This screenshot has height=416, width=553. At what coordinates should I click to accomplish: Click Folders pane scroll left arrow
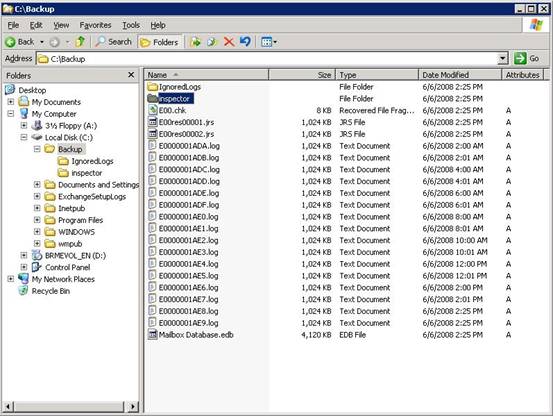click(x=9, y=406)
